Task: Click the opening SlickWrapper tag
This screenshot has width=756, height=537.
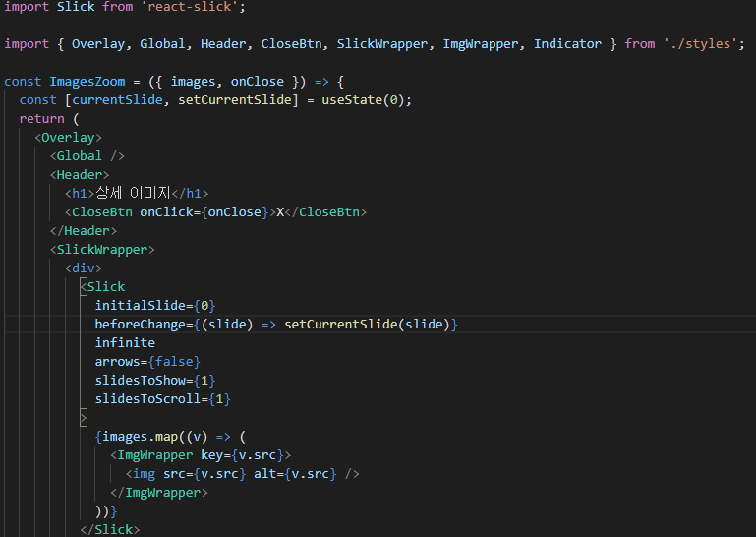Action: pyautogui.click(x=102, y=250)
